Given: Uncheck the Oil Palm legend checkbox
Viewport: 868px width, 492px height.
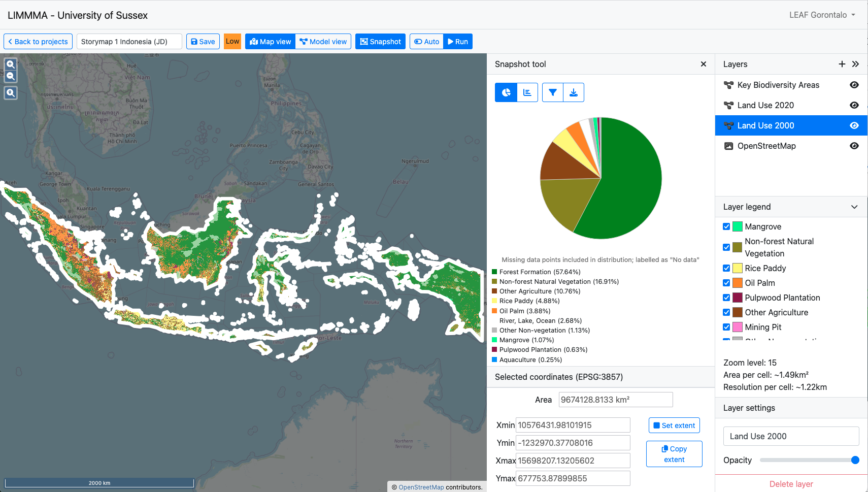Looking at the screenshot, I should pos(726,283).
